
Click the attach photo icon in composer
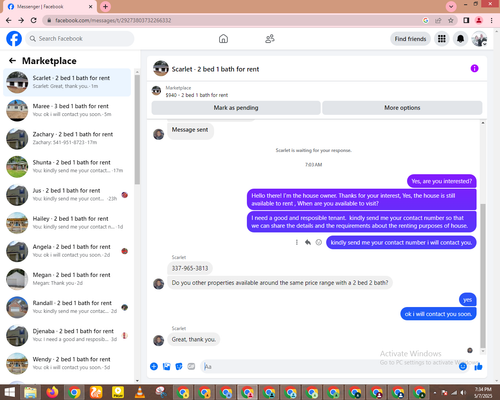[x=166, y=367]
